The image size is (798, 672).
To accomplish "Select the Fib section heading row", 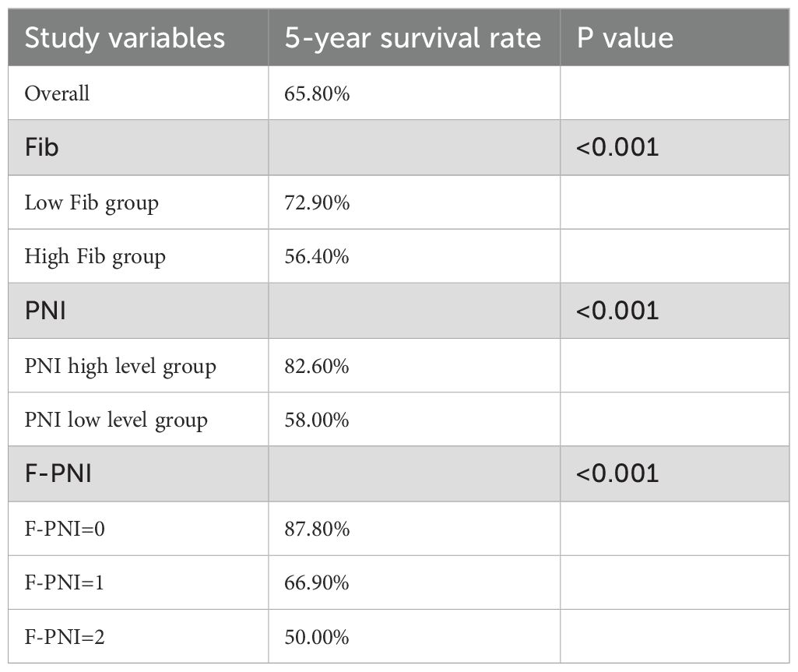I will [399, 148].
